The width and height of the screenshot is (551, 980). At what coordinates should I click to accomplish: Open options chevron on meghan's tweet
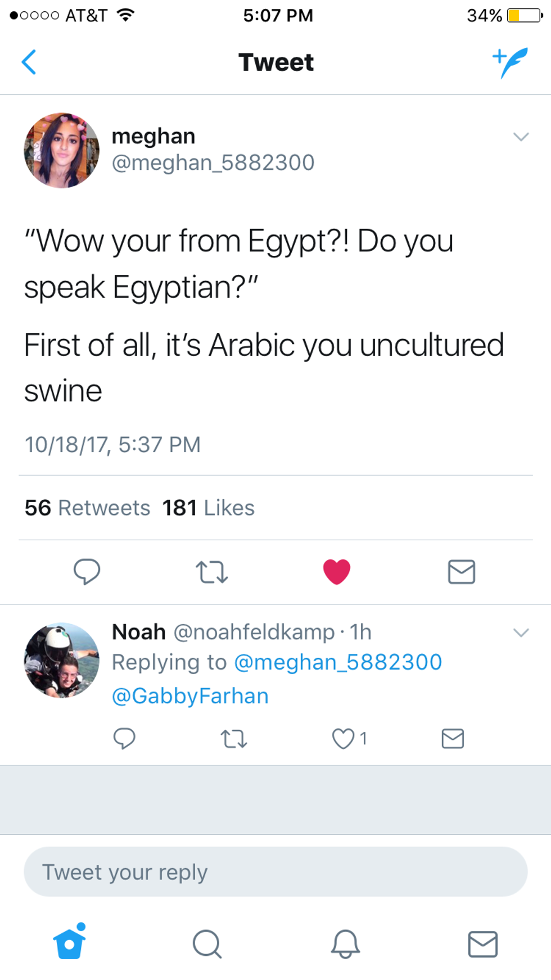point(521,137)
